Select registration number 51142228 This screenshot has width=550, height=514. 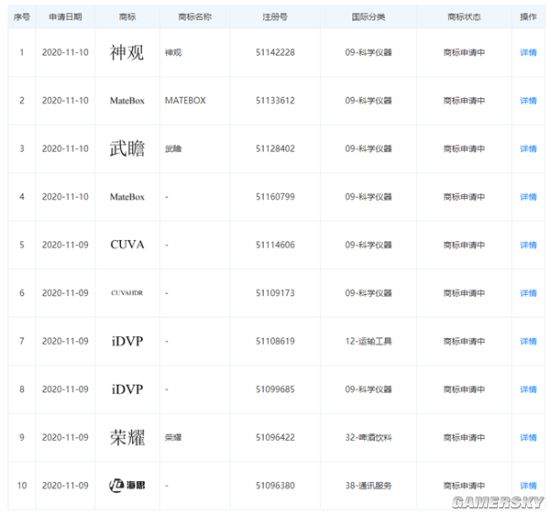click(x=275, y=53)
